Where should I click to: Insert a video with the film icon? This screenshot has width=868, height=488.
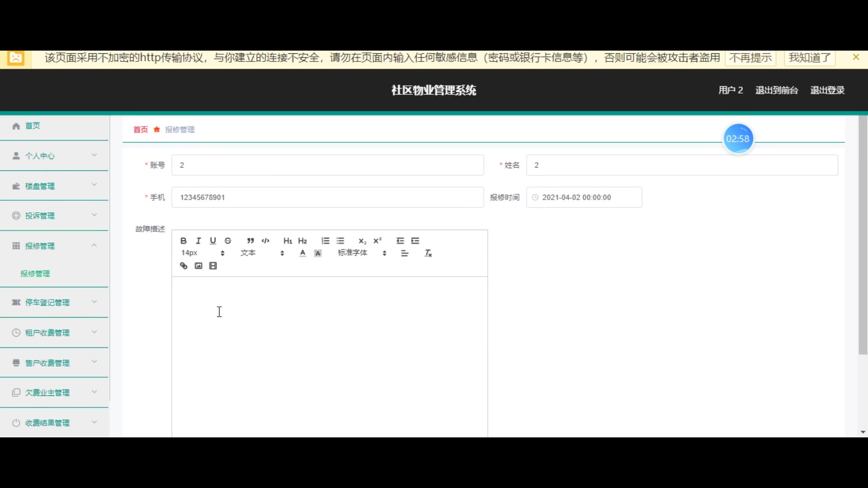pos(213,266)
